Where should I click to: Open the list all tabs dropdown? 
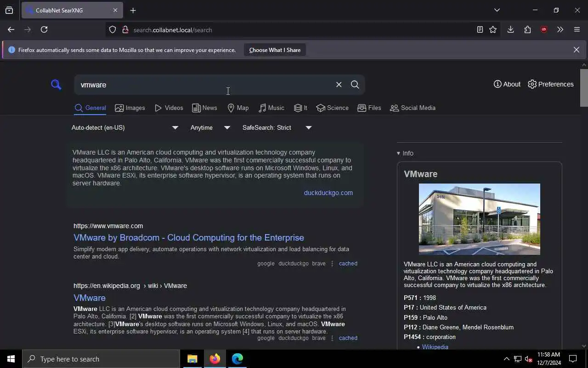tap(497, 10)
